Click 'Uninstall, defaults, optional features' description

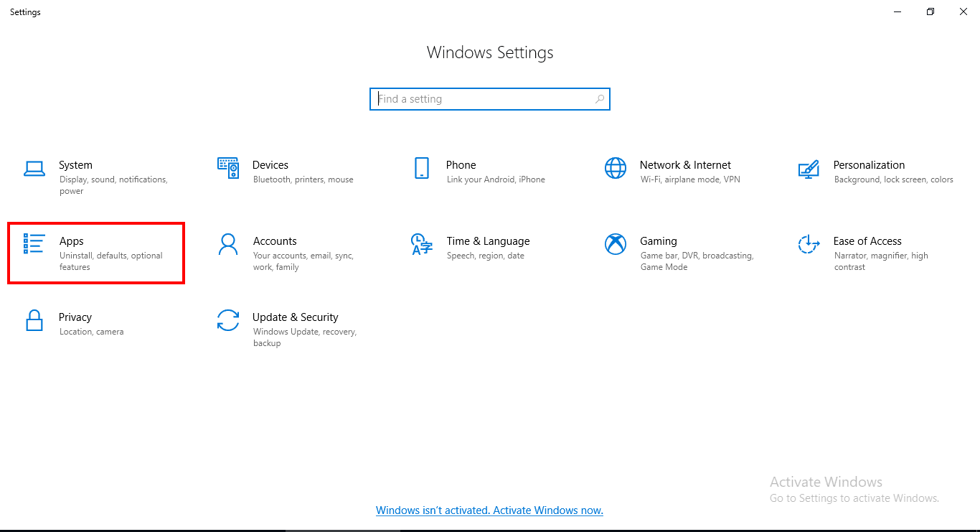111,261
